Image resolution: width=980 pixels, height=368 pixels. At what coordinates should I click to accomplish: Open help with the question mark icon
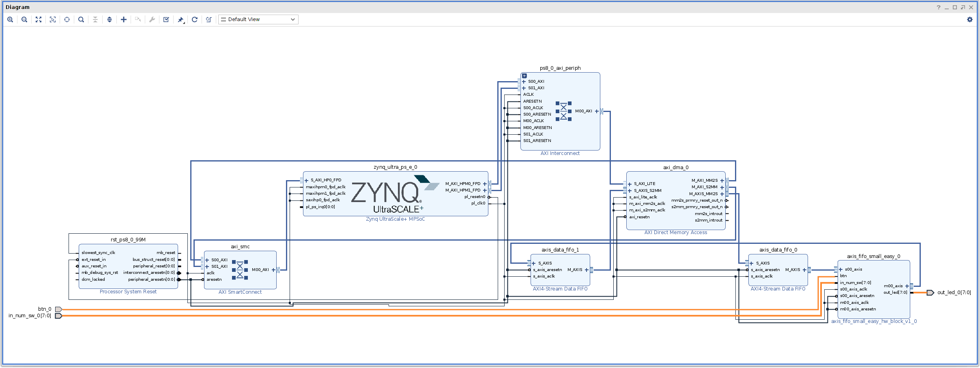[x=938, y=7]
